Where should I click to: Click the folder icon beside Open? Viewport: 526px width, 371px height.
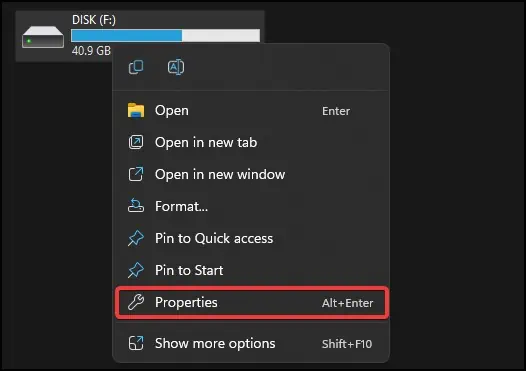click(136, 111)
